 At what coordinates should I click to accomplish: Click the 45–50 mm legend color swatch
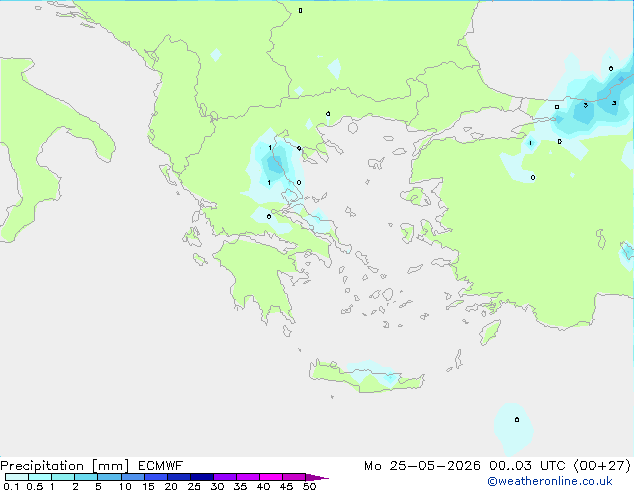point(294,477)
